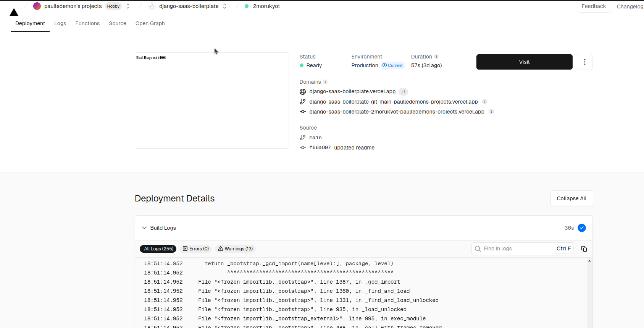644x328 pixels.
Task: Click the info icon next to 2morukyot domain
Action: 491,112
